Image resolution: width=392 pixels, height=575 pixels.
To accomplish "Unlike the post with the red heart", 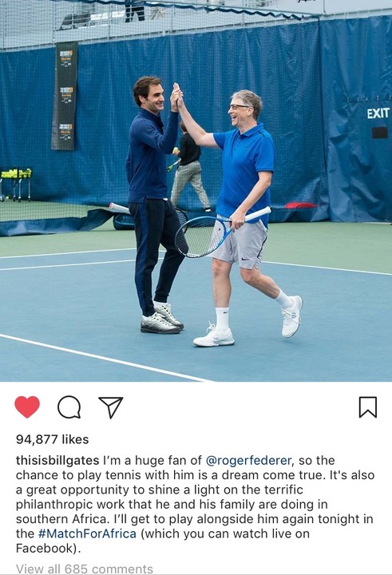I will pyautogui.click(x=27, y=406).
